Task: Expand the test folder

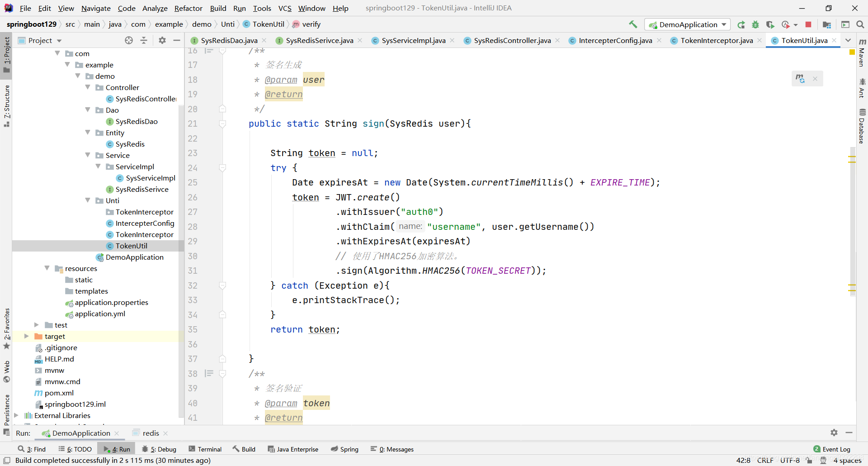Action: point(37,325)
